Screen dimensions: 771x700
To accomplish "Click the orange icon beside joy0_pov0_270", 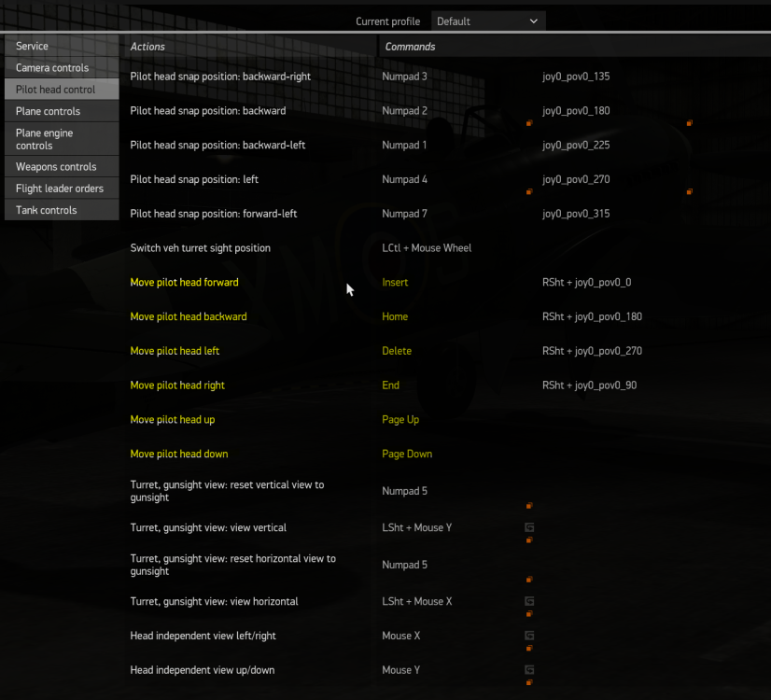I will (x=529, y=191).
